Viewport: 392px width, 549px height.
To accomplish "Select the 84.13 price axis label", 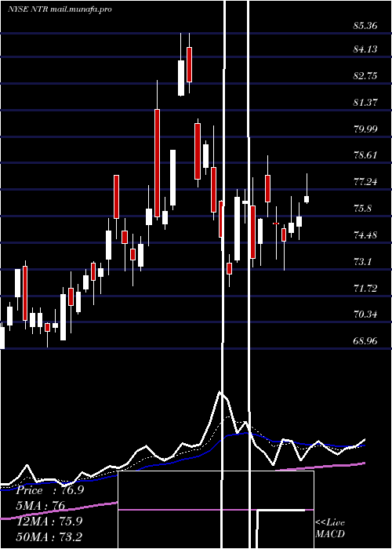I will pyautogui.click(x=365, y=49).
